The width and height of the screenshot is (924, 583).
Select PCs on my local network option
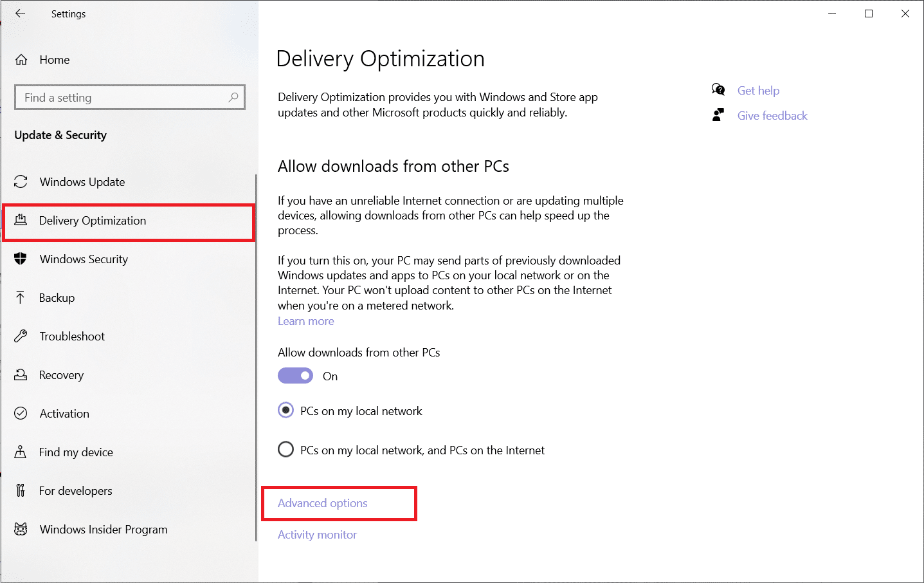285,410
